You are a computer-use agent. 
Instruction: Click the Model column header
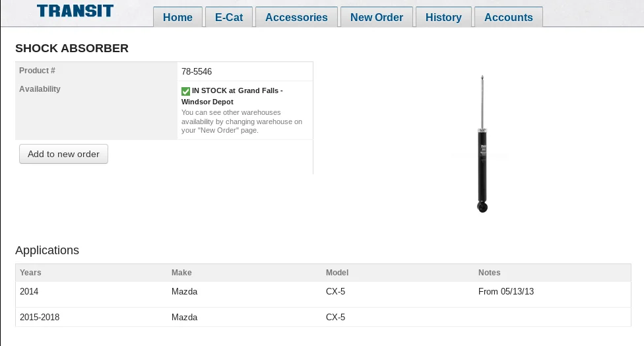tap(337, 273)
